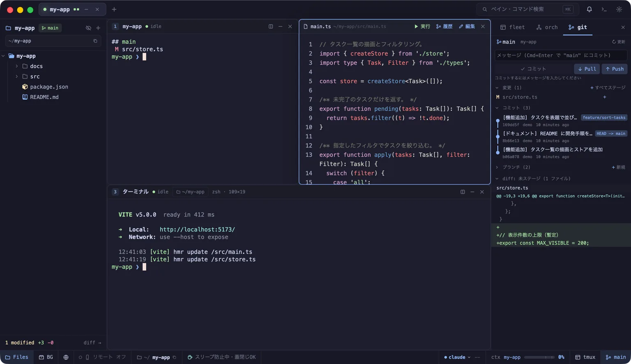
Task: Select the git tab
Action: point(578,27)
